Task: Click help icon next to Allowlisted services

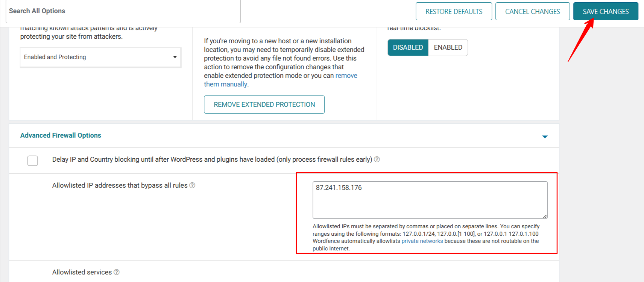Action: [117, 272]
